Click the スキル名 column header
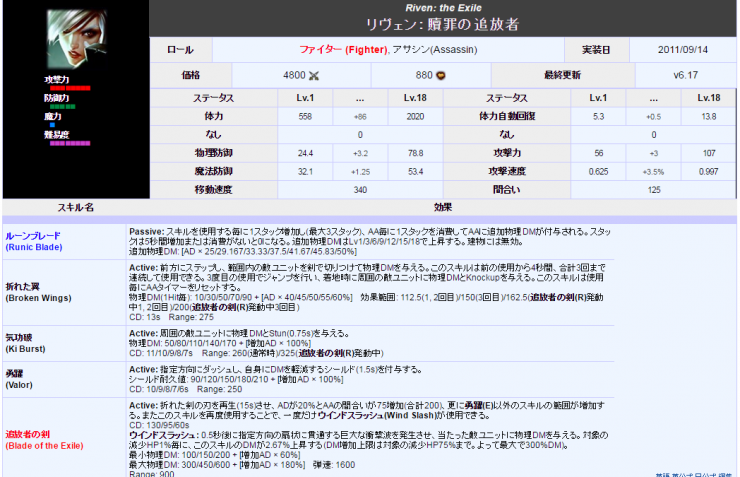 tap(76, 208)
